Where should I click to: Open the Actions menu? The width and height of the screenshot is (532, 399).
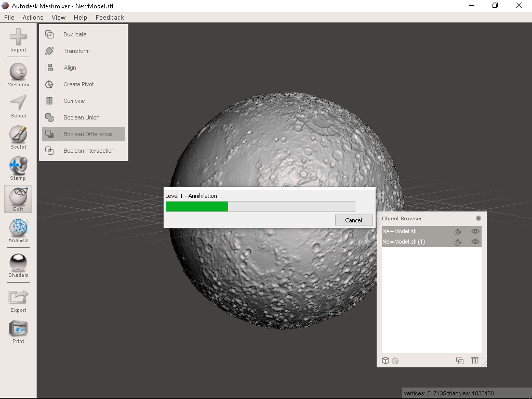(33, 17)
